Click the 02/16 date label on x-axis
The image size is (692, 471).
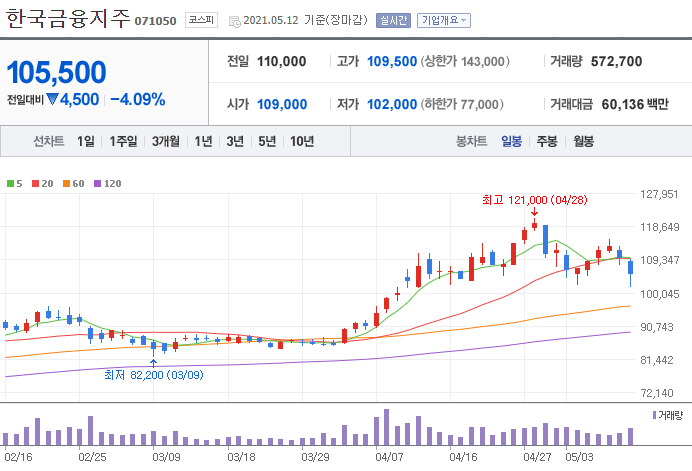click(19, 457)
